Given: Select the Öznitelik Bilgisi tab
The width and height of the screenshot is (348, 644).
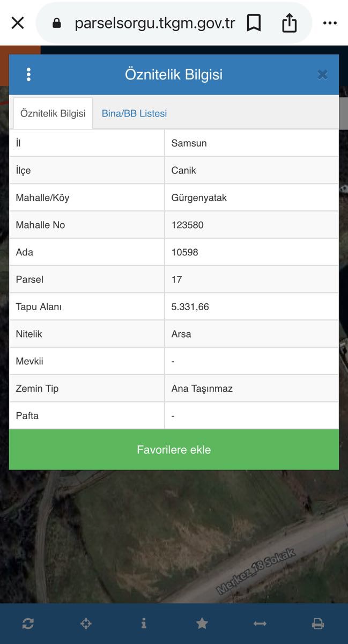Looking at the screenshot, I should [x=53, y=113].
